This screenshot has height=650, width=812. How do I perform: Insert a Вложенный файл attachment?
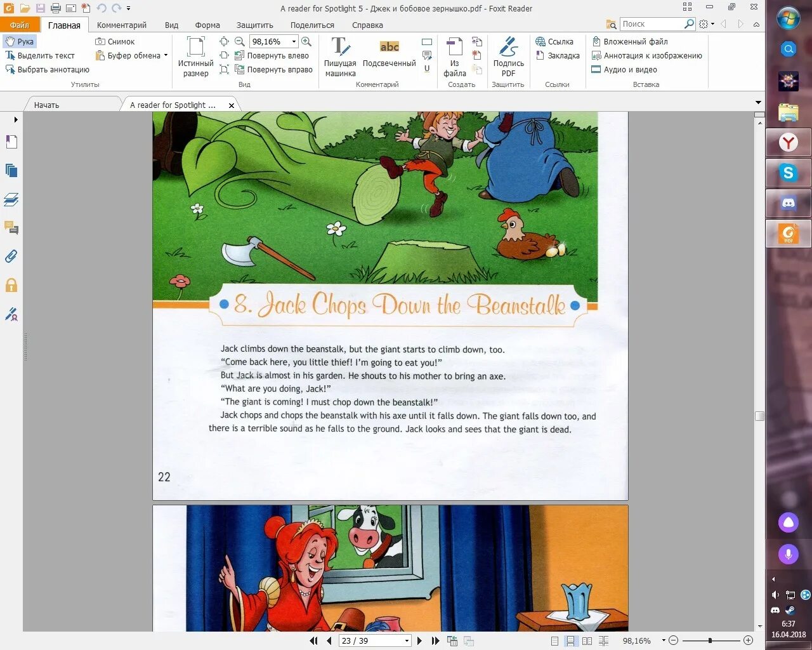coord(629,41)
